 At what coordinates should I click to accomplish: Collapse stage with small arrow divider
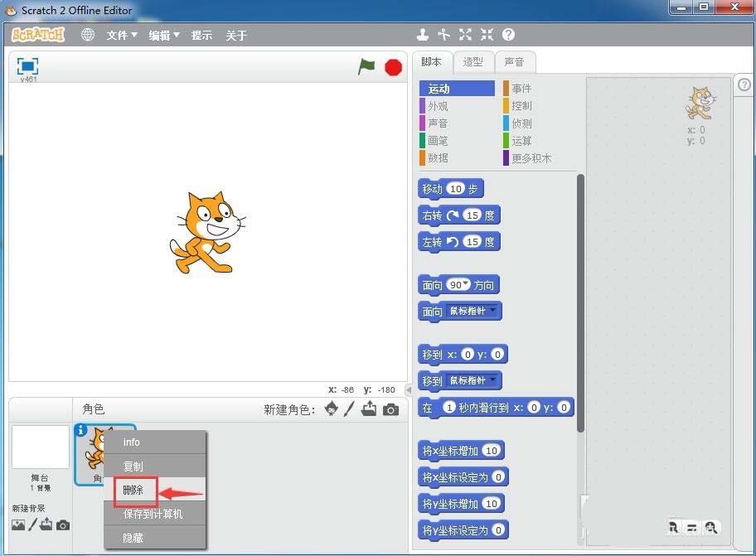[409, 389]
